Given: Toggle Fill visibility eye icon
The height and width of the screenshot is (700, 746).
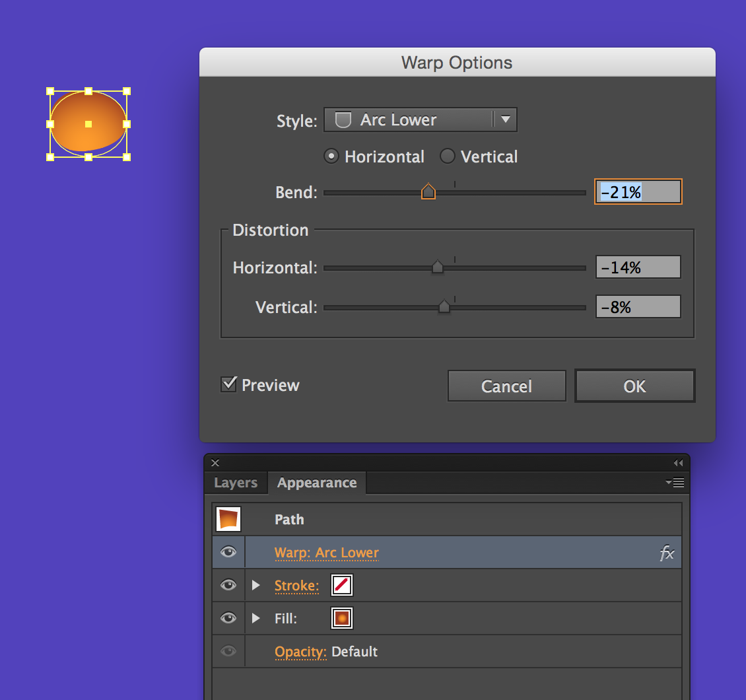Looking at the screenshot, I should click(228, 618).
